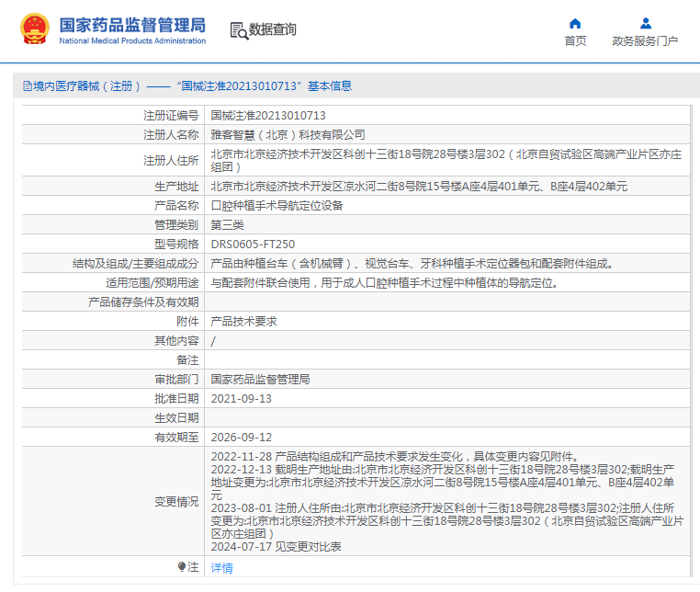Select product name 口腔种植手术导航定位设备
The height and width of the screenshot is (592, 700).
(x=277, y=206)
